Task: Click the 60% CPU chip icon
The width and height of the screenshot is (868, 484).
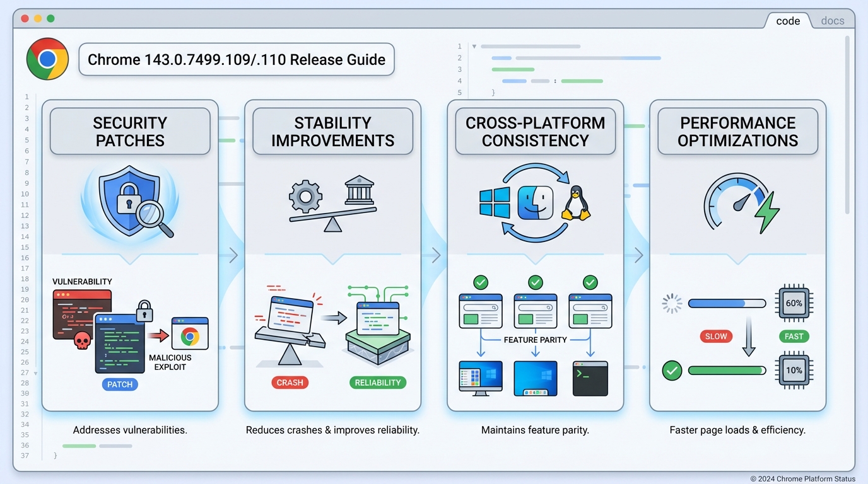Action: [794, 303]
